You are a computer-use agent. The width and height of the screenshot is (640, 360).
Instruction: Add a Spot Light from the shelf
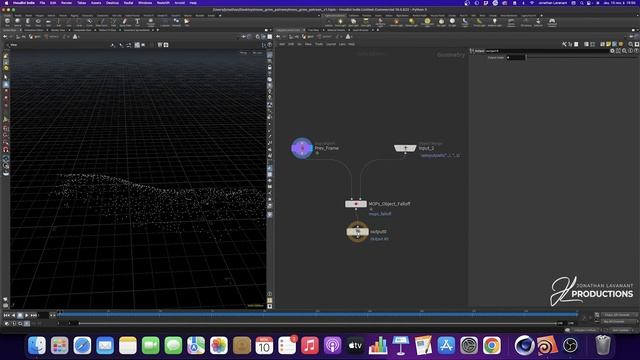(x=353, y=22)
